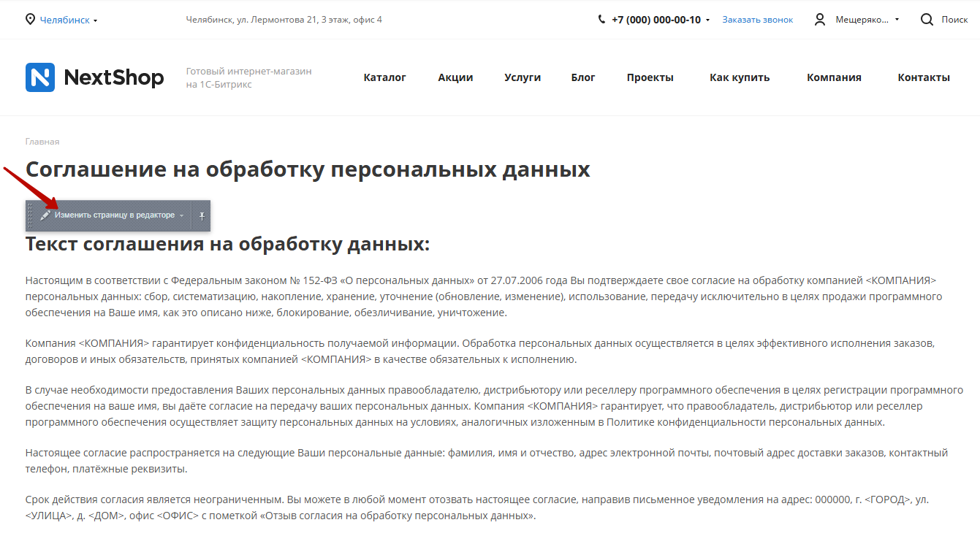Click the Заказать звонок link
Image resolution: width=980 pixels, height=536 pixels.
[757, 20]
